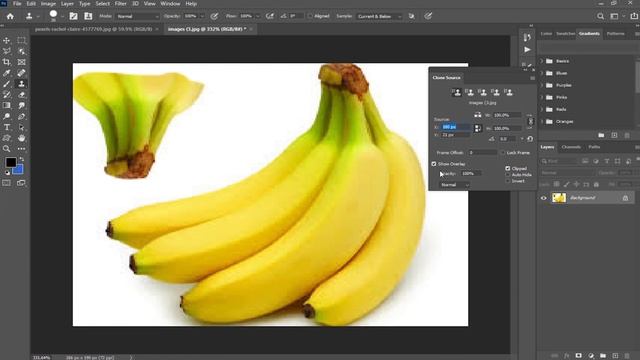Click the foreground color swatch
The image size is (640, 360).
point(11,162)
